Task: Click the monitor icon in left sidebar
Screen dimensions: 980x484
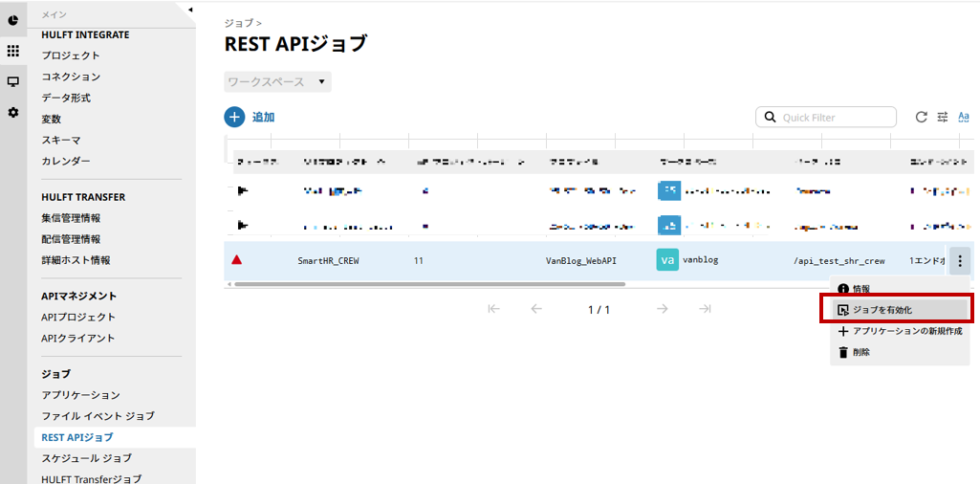Action: tap(13, 81)
